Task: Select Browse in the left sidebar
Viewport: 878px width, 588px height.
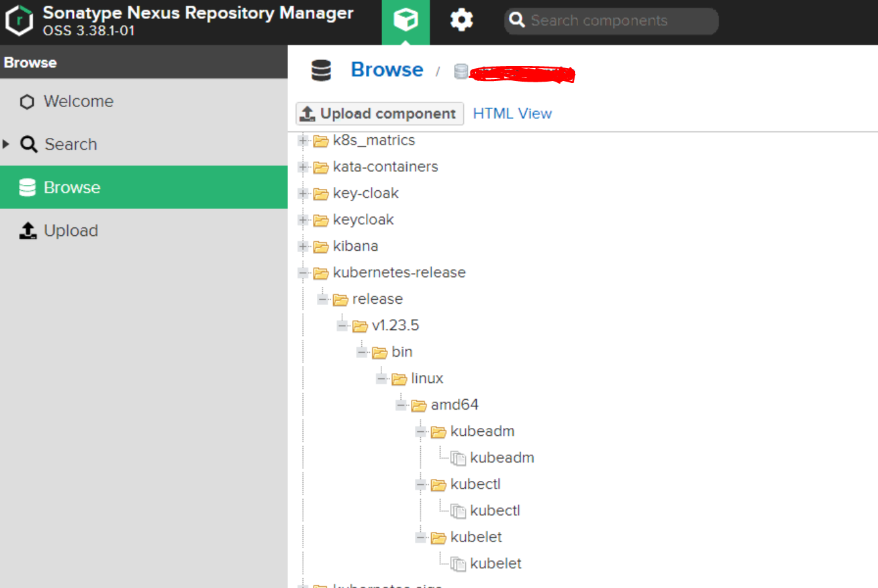Action: click(72, 188)
